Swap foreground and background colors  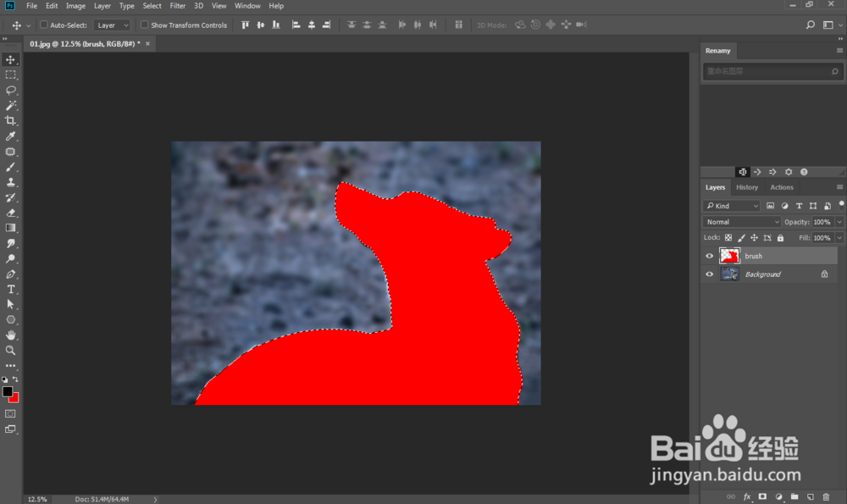(15, 379)
